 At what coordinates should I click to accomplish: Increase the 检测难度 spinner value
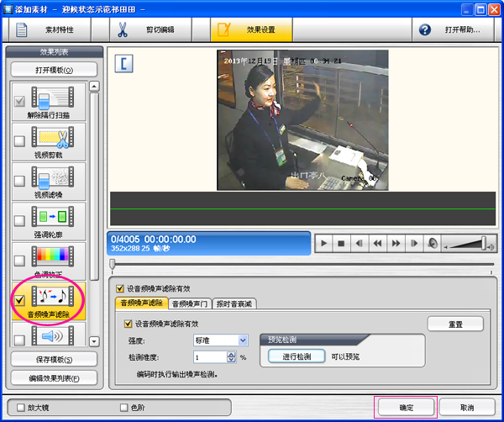pos(233,354)
